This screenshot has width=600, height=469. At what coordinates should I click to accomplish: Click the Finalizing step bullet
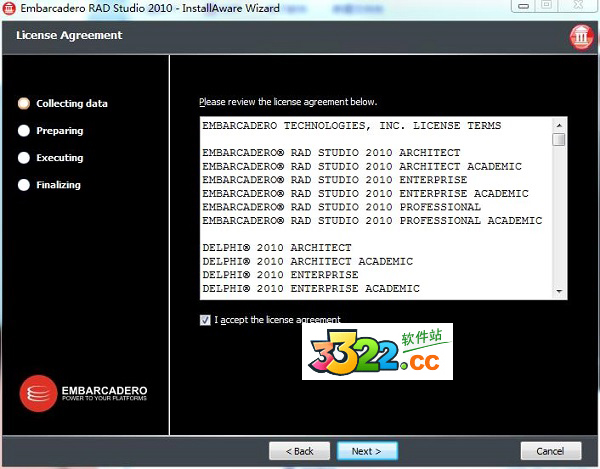coord(24,184)
